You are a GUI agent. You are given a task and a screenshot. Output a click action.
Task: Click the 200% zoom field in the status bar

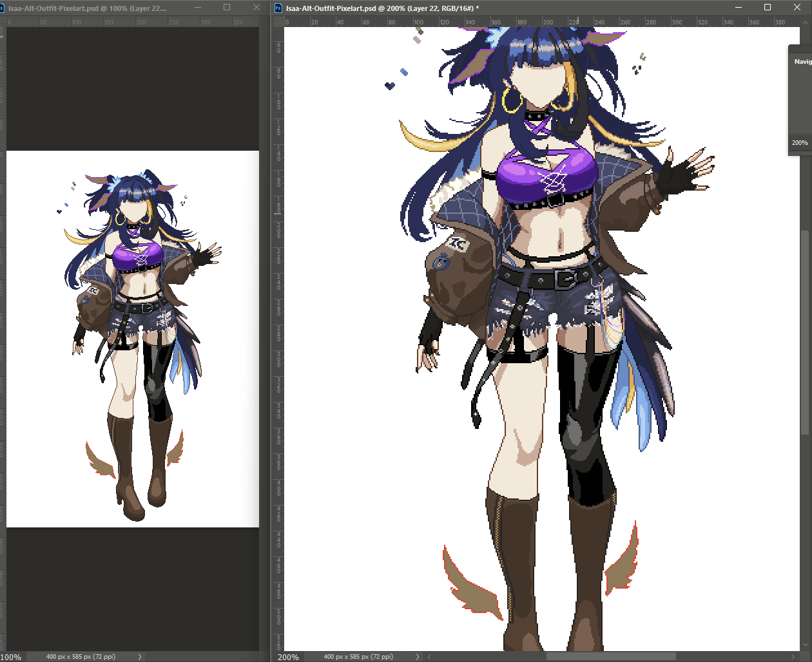pos(288,657)
